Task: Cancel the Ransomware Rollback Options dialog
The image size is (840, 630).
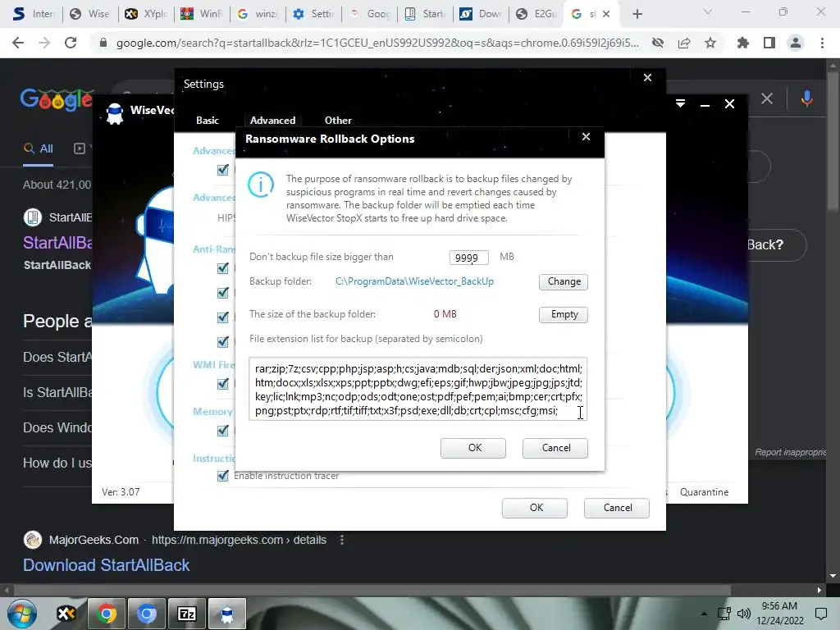Action: click(x=555, y=448)
